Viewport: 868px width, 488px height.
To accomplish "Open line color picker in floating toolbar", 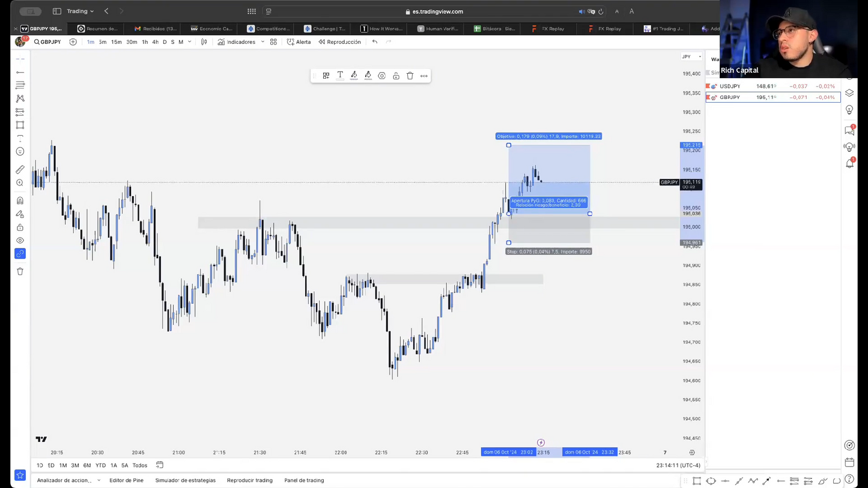I will [x=354, y=76].
